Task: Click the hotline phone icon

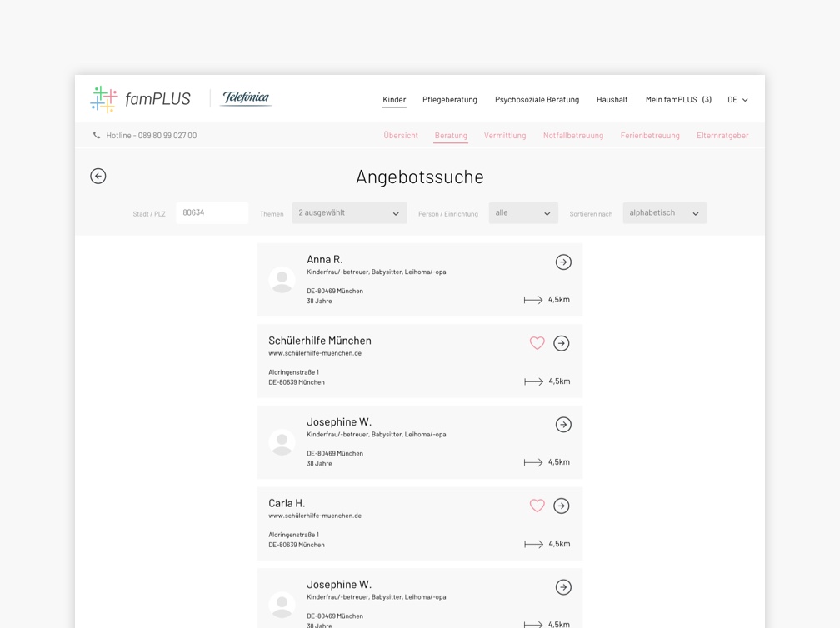Action: point(97,135)
